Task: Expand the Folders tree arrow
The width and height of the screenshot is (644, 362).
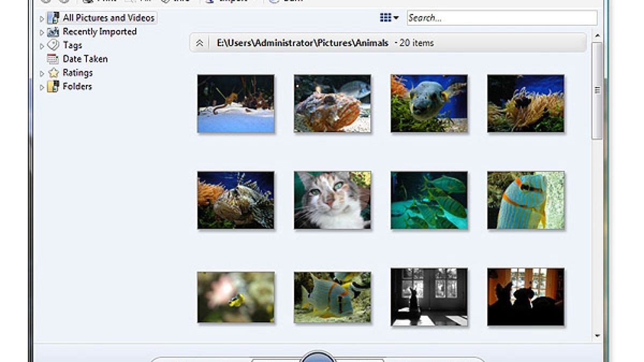Action: [x=42, y=87]
